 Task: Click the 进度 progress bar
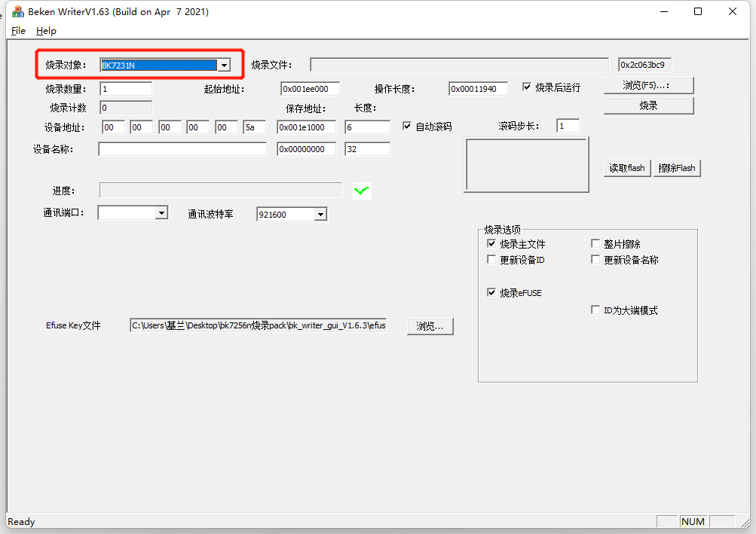[221, 190]
